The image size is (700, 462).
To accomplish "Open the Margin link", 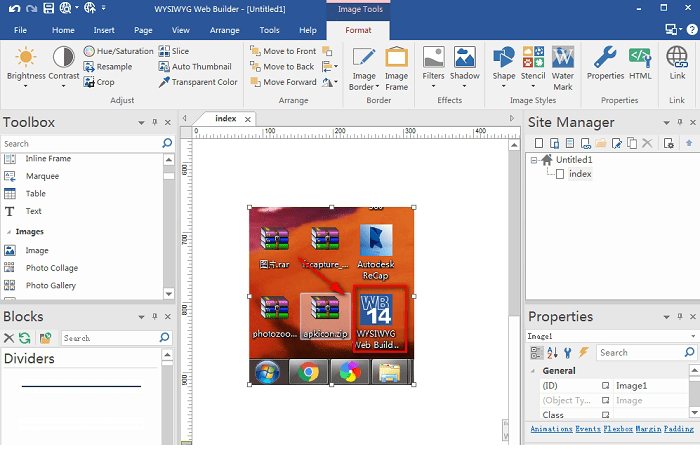I will (x=648, y=429).
